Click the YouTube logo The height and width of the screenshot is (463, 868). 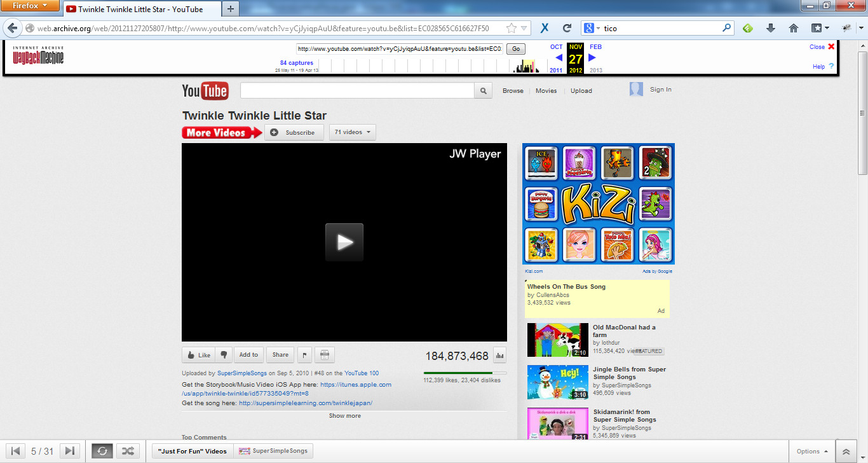[x=205, y=91]
